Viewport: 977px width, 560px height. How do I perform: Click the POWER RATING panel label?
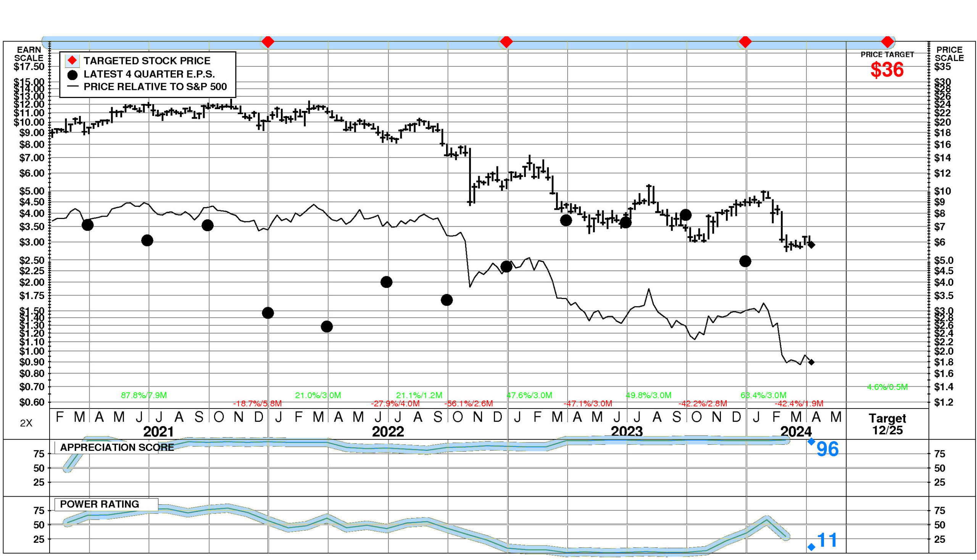tap(99, 504)
